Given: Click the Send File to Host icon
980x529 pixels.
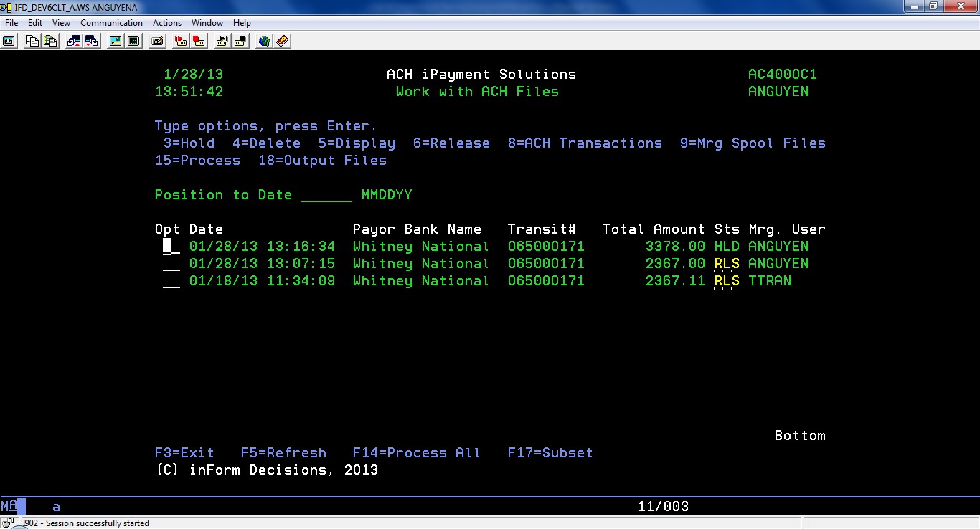Looking at the screenshot, I should click(74, 41).
